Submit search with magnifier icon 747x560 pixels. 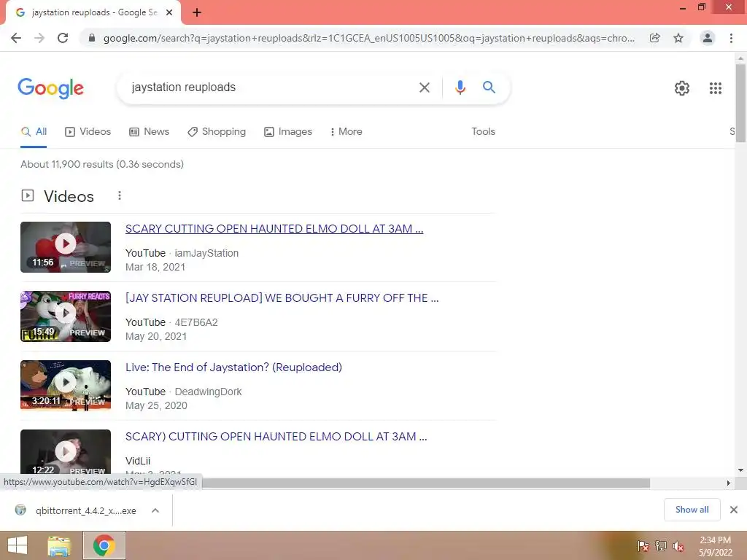coord(489,87)
